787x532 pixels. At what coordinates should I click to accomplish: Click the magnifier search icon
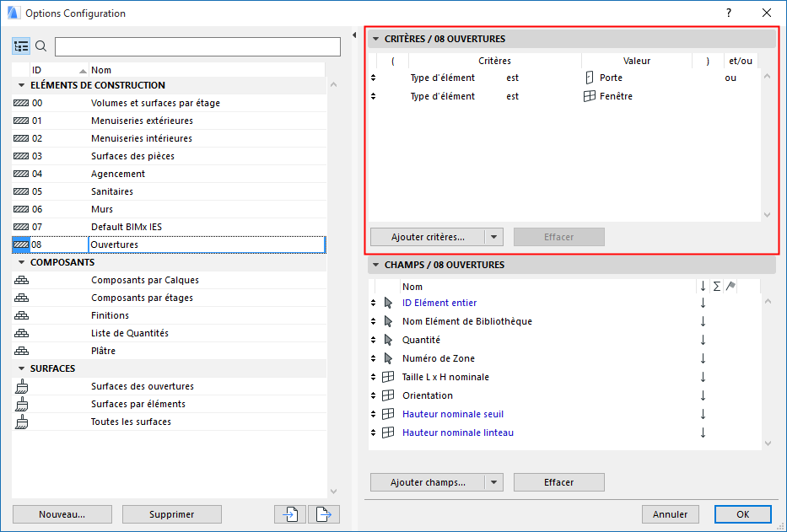click(x=40, y=46)
